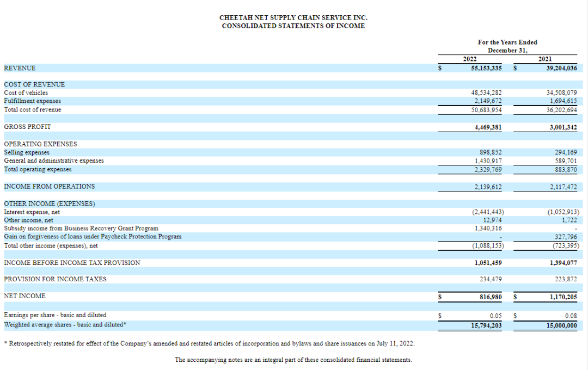Screen dimensions: 588x370
Task: Select the REVENUE row label
Action: tap(20, 68)
